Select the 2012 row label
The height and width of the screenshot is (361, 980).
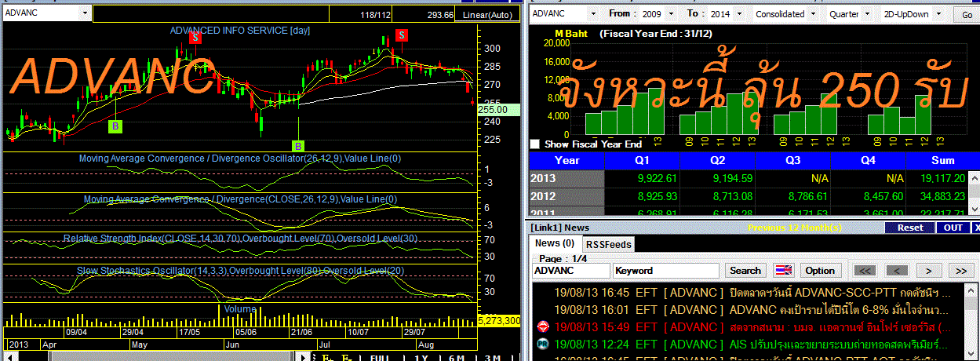coord(567,197)
